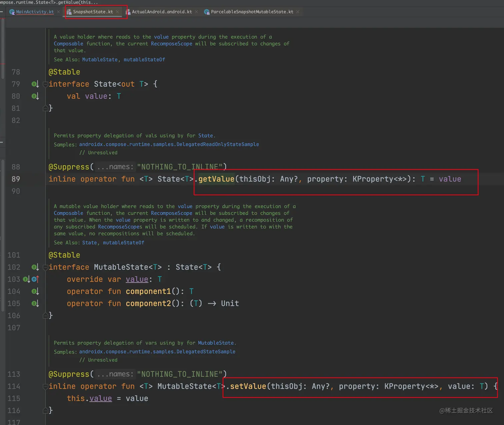Click line number 102 in gutter
The height and width of the screenshot is (425, 504).
point(14,267)
